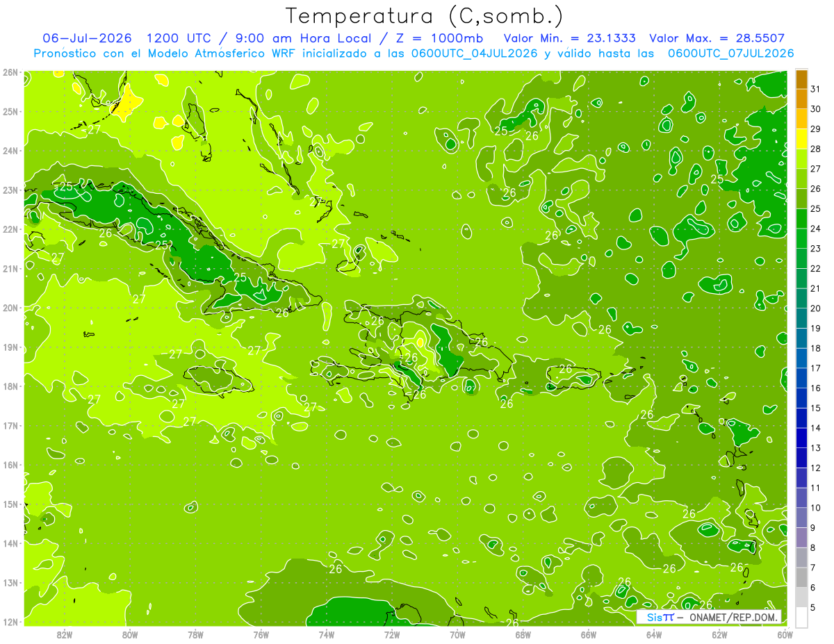Select the 14N latitude axis label
The image size is (834, 644).
10,543
